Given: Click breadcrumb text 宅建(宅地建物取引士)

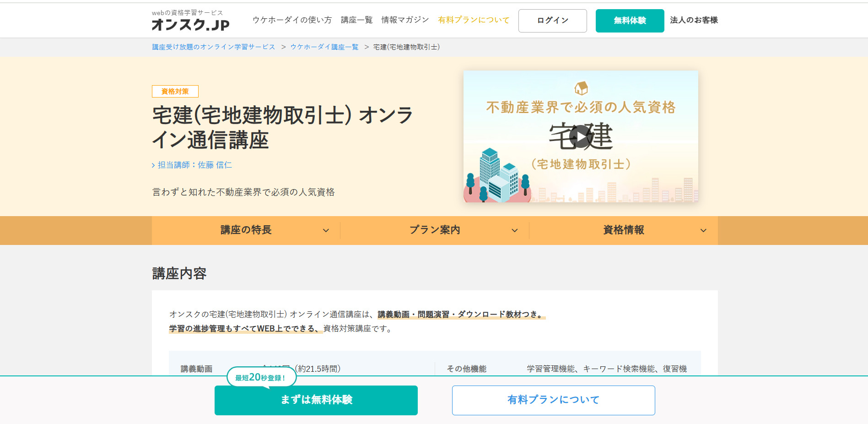Looking at the screenshot, I should point(406,47).
